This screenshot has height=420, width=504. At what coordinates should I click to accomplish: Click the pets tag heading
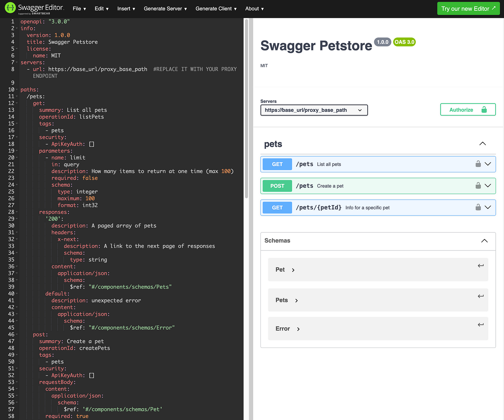273,144
